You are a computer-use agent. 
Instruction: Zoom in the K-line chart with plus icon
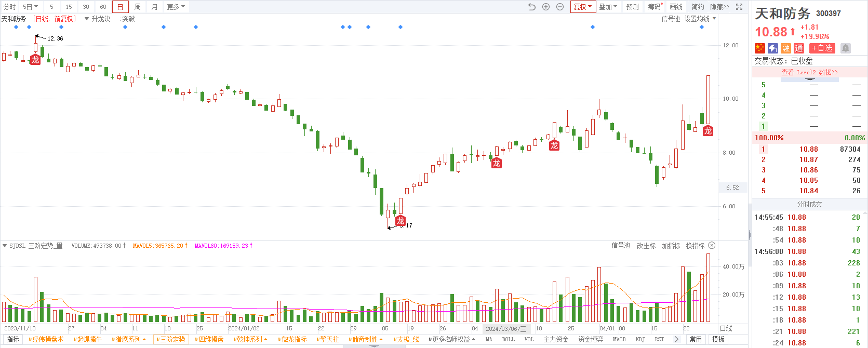[546, 7]
